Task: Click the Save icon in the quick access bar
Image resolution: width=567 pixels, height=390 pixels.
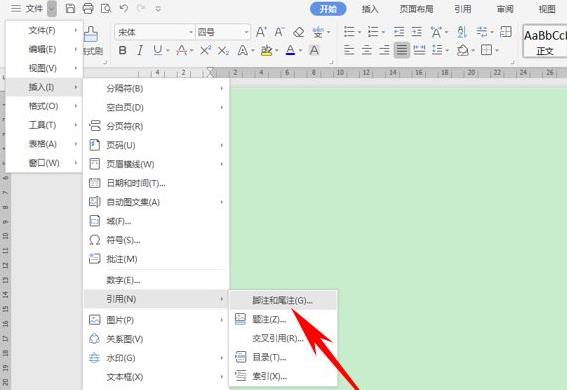Action: click(71, 8)
